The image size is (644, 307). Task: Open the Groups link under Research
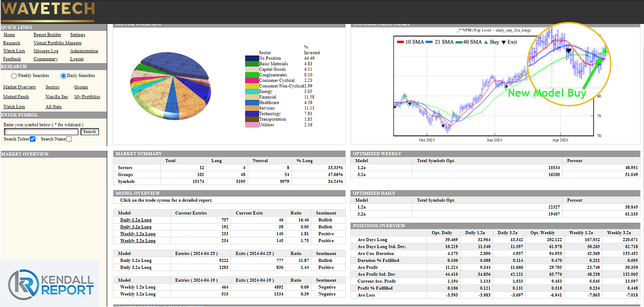click(81, 87)
